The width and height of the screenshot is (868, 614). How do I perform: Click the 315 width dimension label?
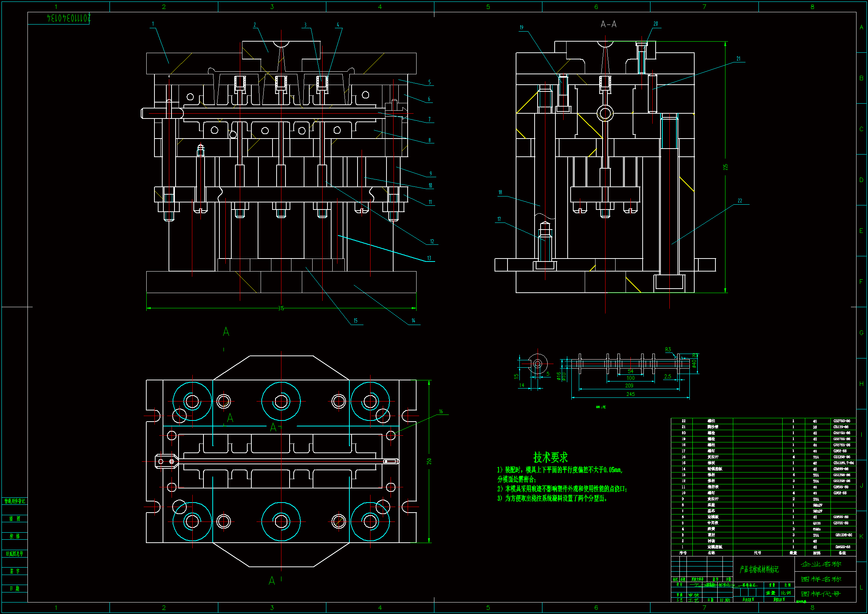(281, 308)
